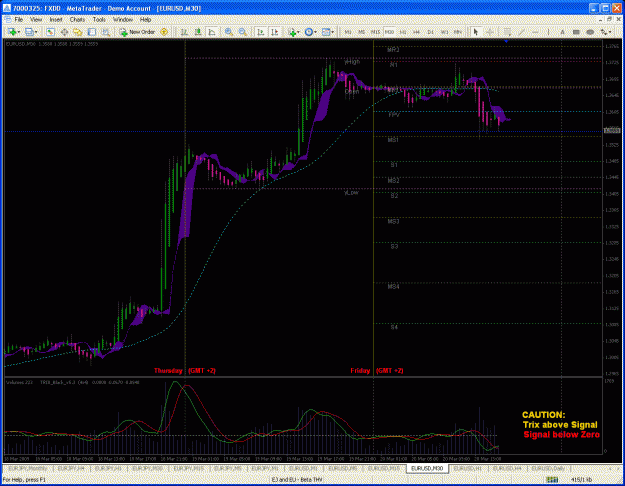Click the chart shift triangle marker

pyautogui.click(x=506, y=41)
